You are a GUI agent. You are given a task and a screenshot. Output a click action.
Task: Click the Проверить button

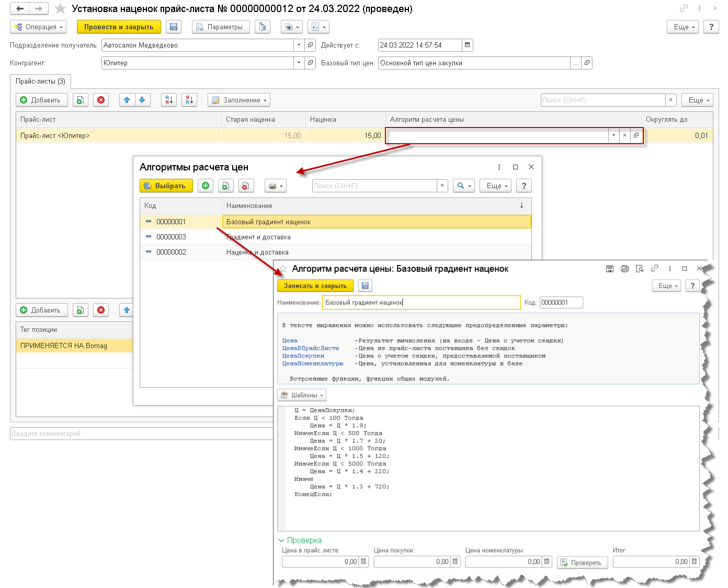(582, 562)
